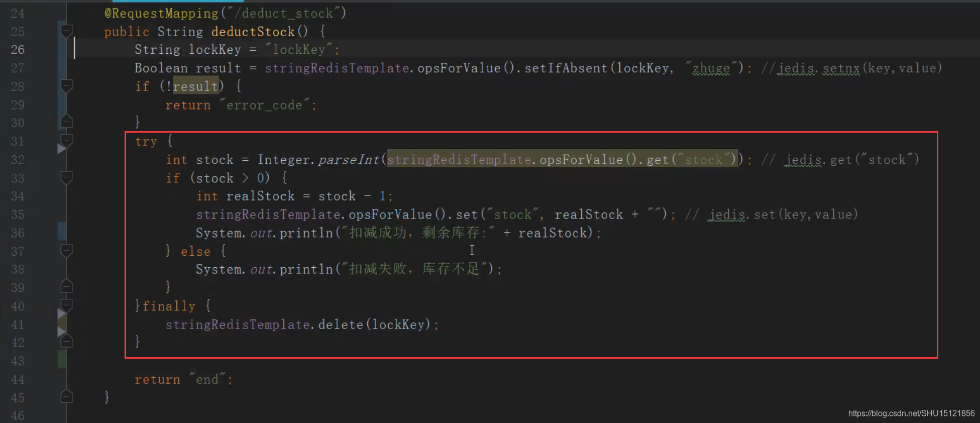Click the deductStock method name

[253, 32]
